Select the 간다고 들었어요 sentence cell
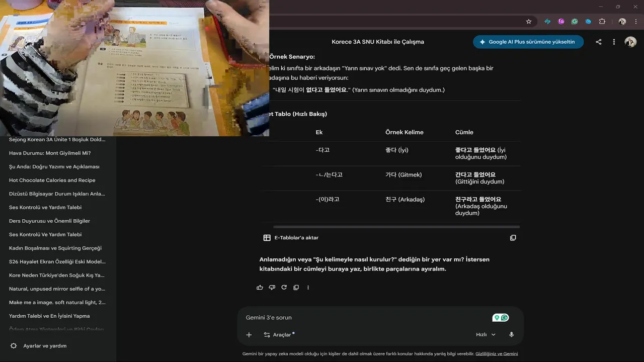 coord(480,178)
